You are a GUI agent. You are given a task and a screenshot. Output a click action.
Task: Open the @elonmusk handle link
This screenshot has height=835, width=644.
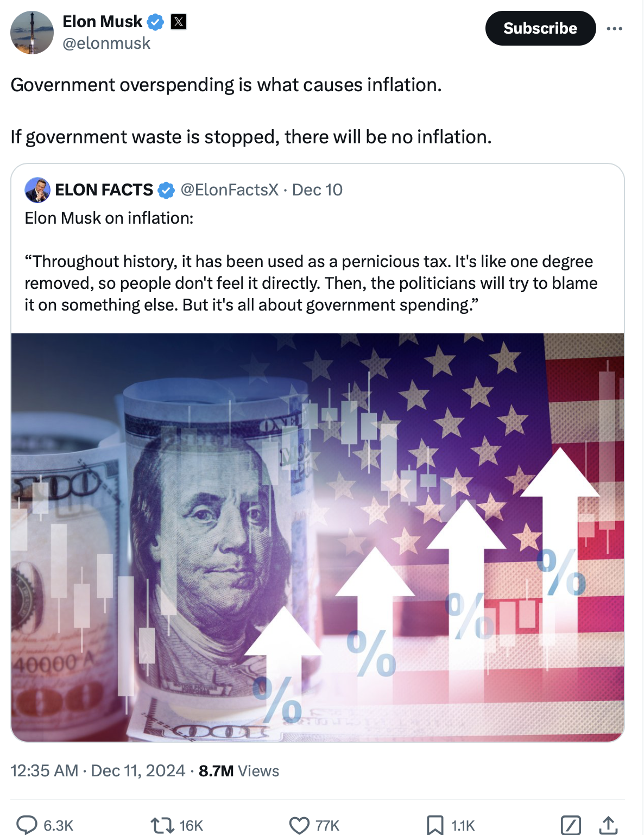[x=106, y=43]
